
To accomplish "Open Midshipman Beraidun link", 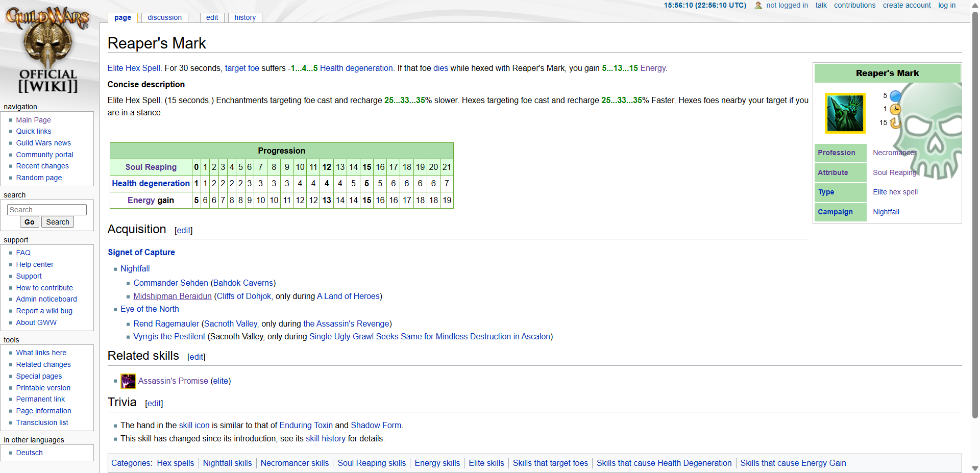I will click(x=173, y=296).
